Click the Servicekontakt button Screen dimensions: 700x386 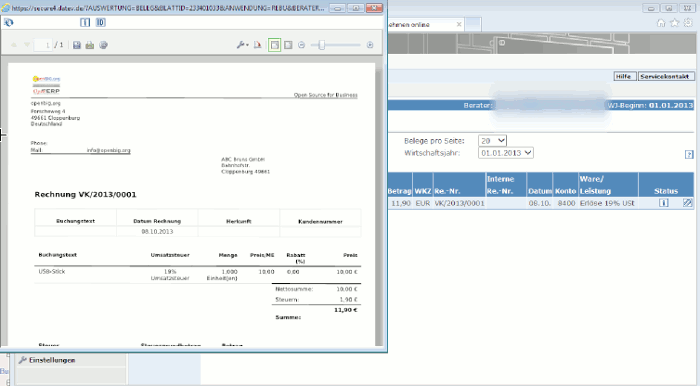pyautogui.click(x=666, y=77)
